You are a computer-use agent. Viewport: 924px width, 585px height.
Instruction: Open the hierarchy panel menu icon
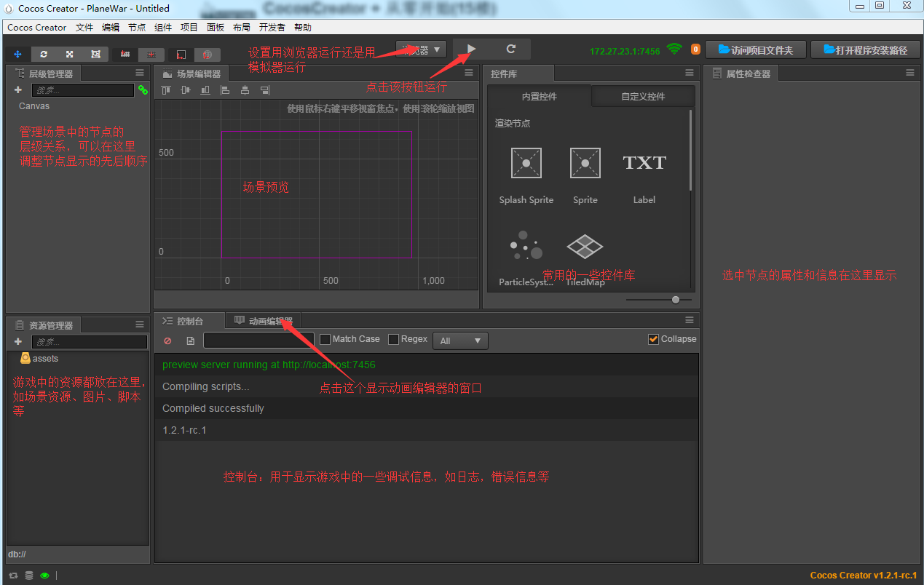(140, 73)
